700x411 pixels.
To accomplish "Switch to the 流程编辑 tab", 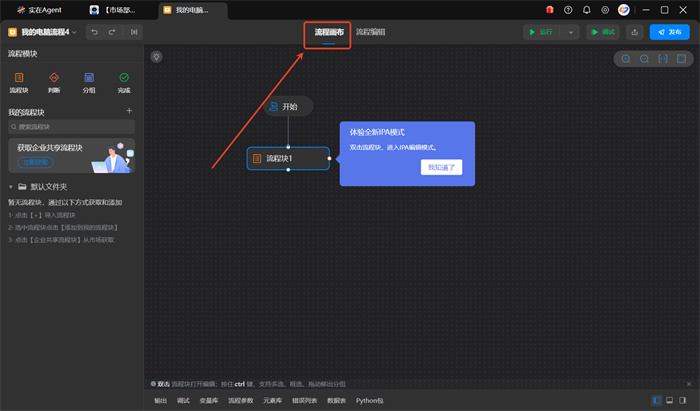I will 371,32.
